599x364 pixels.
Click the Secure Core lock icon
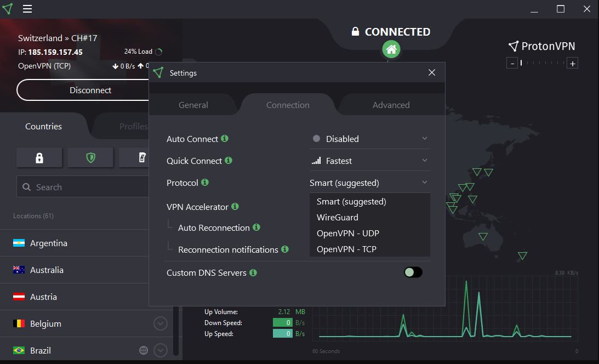[x=39, y=158]
